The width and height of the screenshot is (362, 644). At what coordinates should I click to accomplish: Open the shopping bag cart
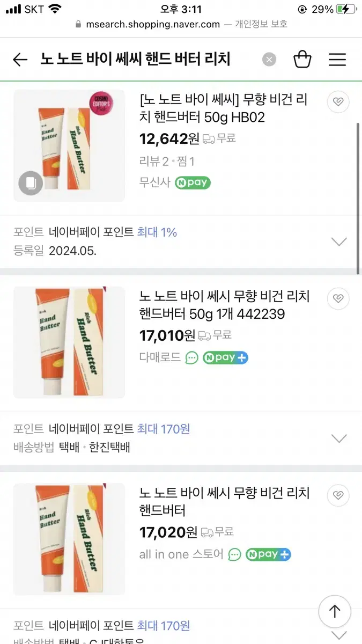(x=302, y=59)
